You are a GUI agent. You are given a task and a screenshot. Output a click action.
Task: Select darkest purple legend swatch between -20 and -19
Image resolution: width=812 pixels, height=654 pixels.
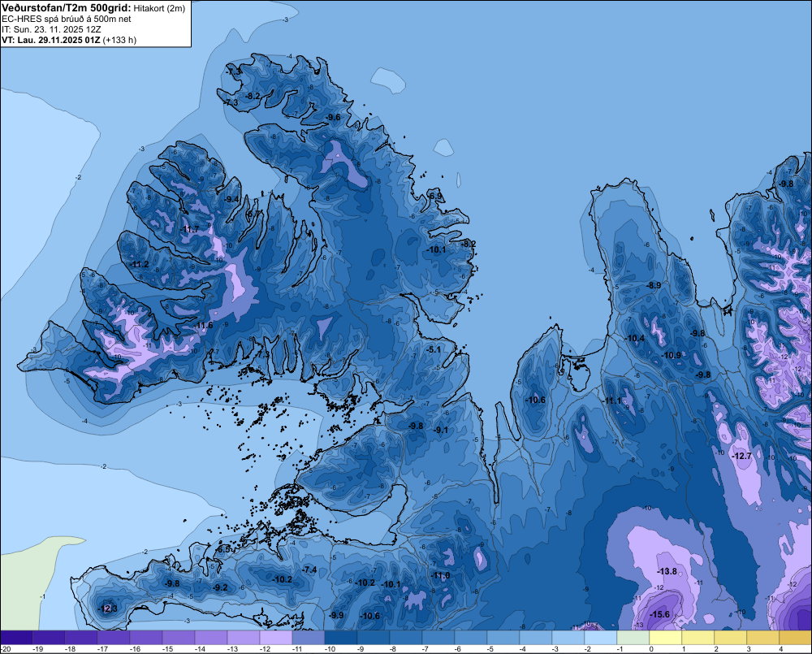coord(16,638)
